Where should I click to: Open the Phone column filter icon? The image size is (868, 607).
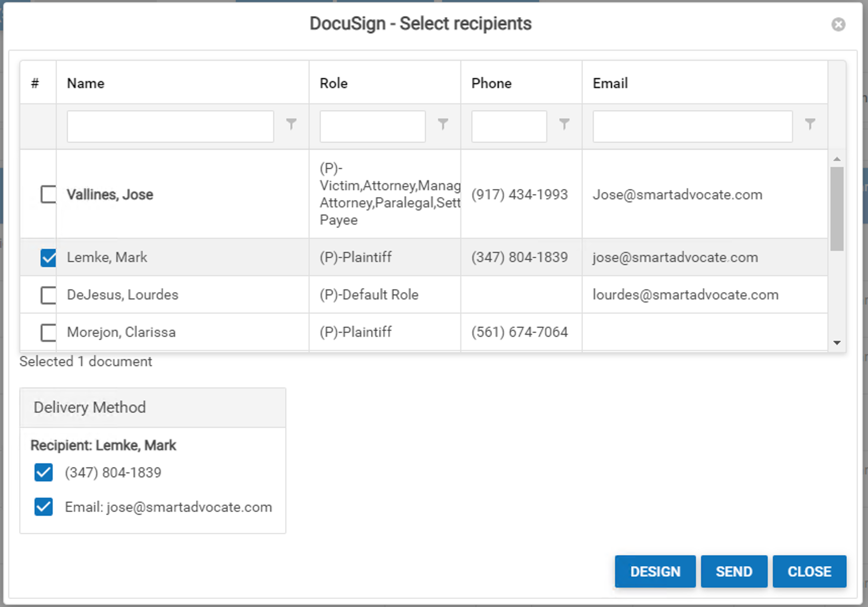click(x=564, y=124)
